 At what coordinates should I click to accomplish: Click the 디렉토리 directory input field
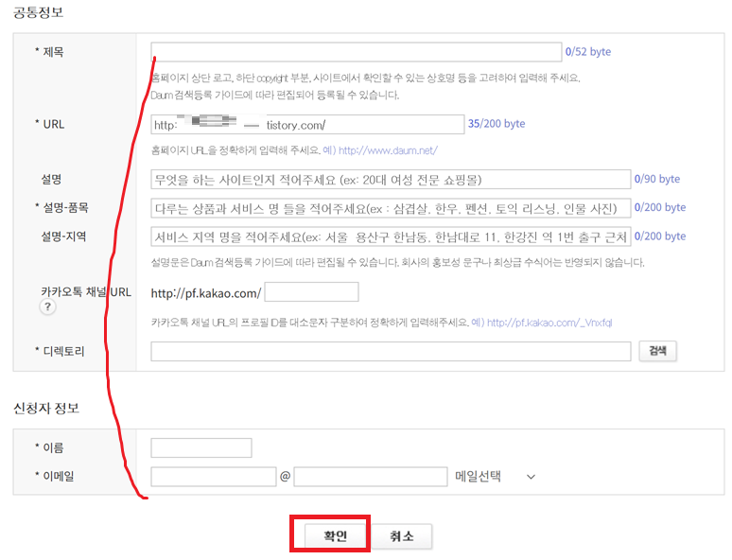point(390,351)
